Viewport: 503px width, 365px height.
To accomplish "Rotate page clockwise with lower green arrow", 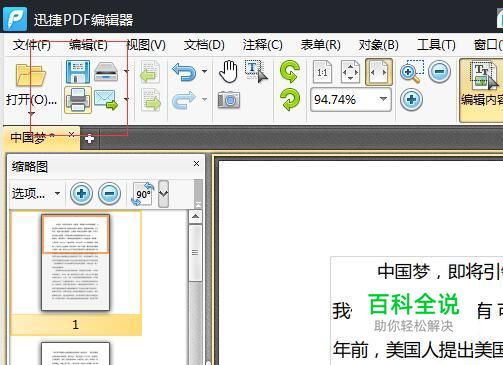I will (289, 99).
